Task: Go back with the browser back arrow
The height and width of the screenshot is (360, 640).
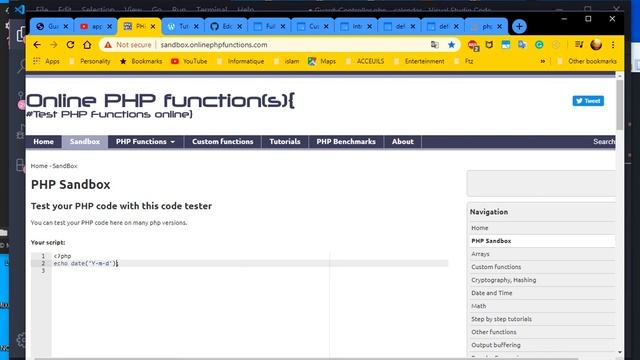Action: (37, 45)
